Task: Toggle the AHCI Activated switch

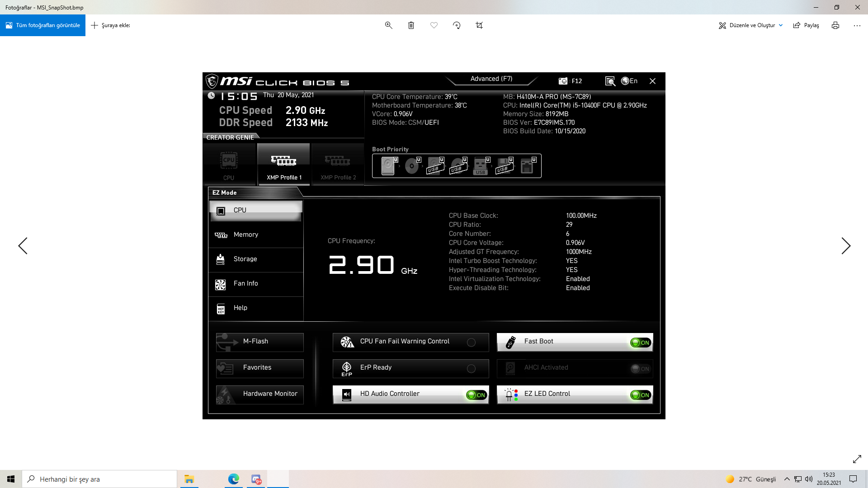Action: 641,369
